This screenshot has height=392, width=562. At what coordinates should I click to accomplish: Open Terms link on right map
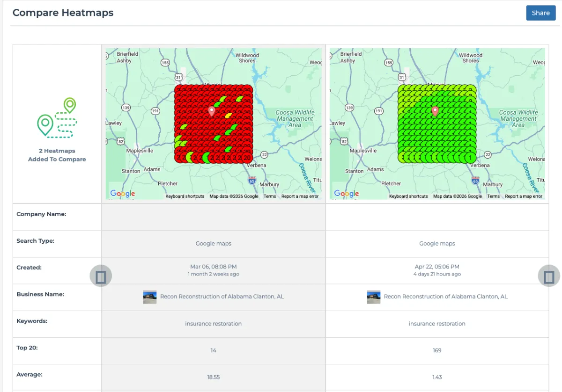493,196
